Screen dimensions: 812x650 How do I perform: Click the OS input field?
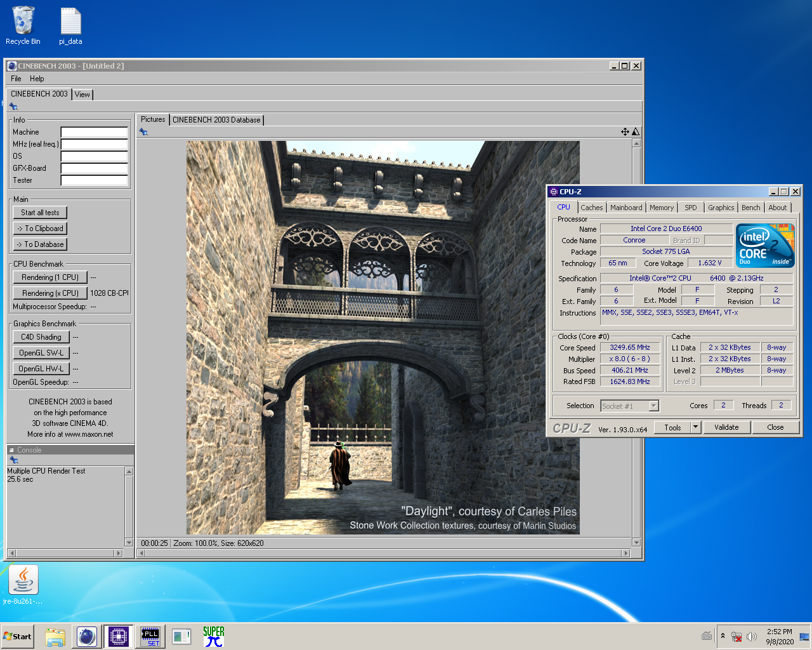pyautogui.click(x=95, y=156)
